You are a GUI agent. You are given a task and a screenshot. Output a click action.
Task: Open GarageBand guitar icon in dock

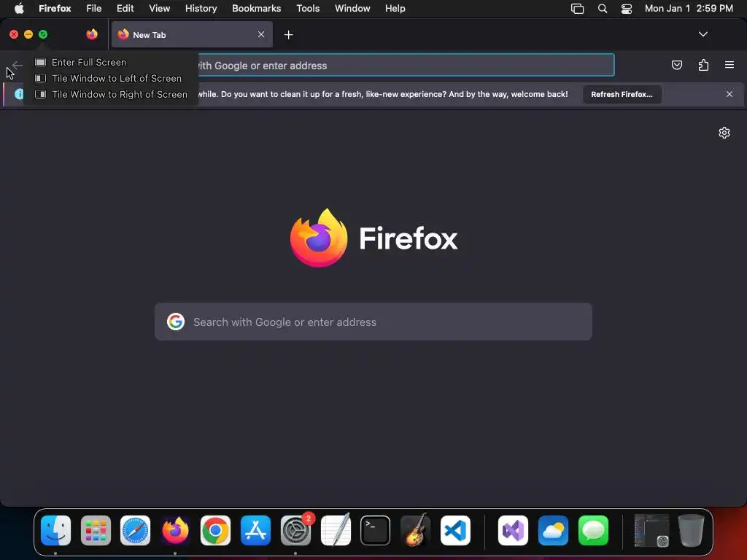click(415, 530)
